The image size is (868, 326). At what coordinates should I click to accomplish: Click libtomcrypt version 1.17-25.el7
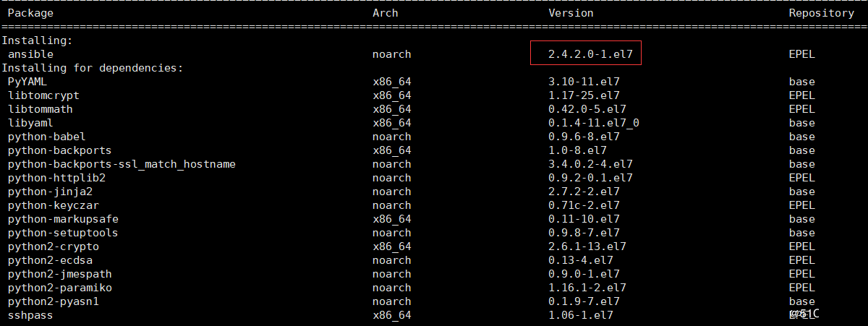coord(584,95)
